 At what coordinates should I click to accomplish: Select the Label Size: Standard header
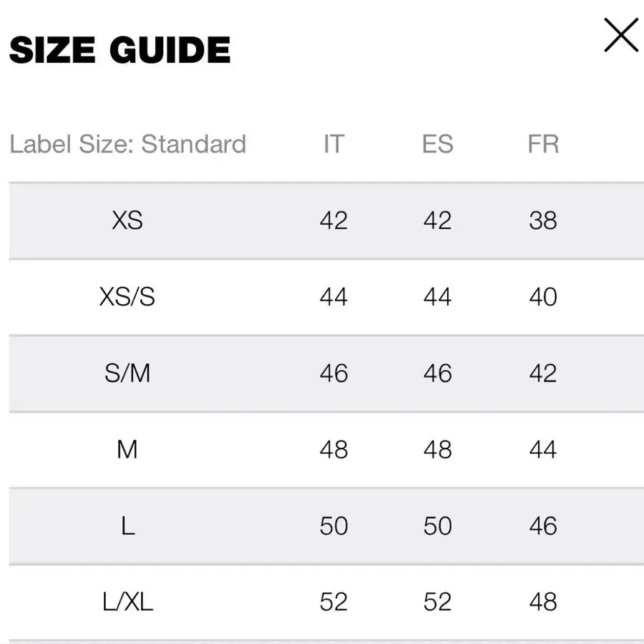pyautogui.click(x=127, y=144)
